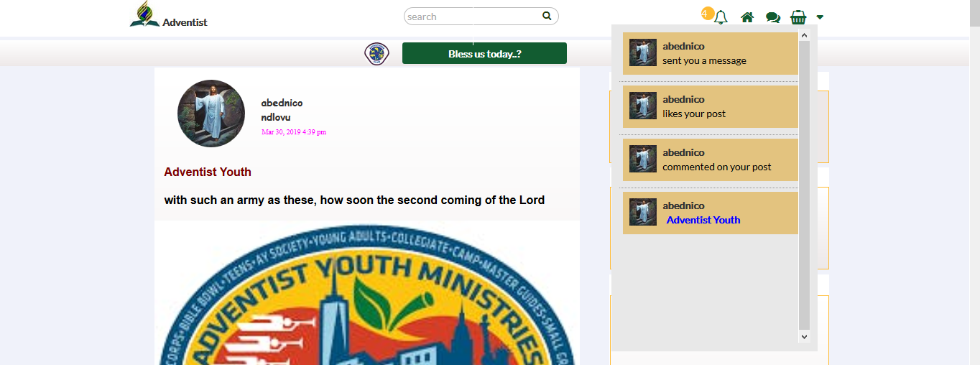The height and width of the screenshot is (365, 980).
Task: Open the shopping basket icon
Action: pos(798,17)
